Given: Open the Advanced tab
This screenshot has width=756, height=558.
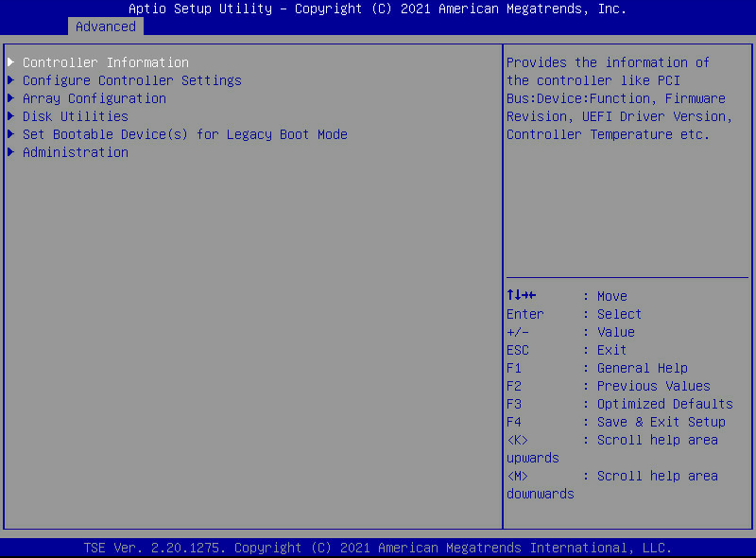Looking at the screenshot, I should coord(106,26).
